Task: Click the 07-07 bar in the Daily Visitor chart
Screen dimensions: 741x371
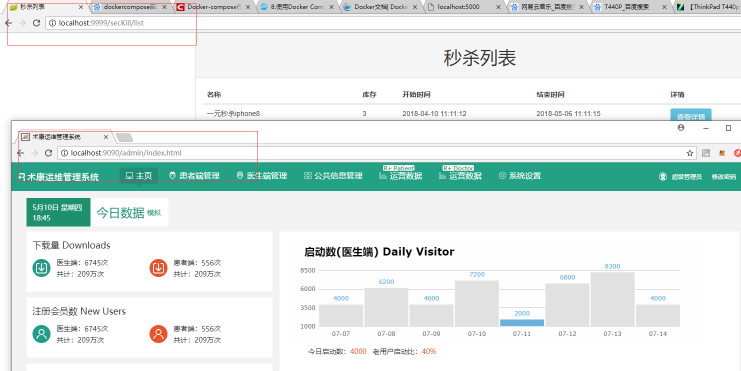Action: (341, 315)
